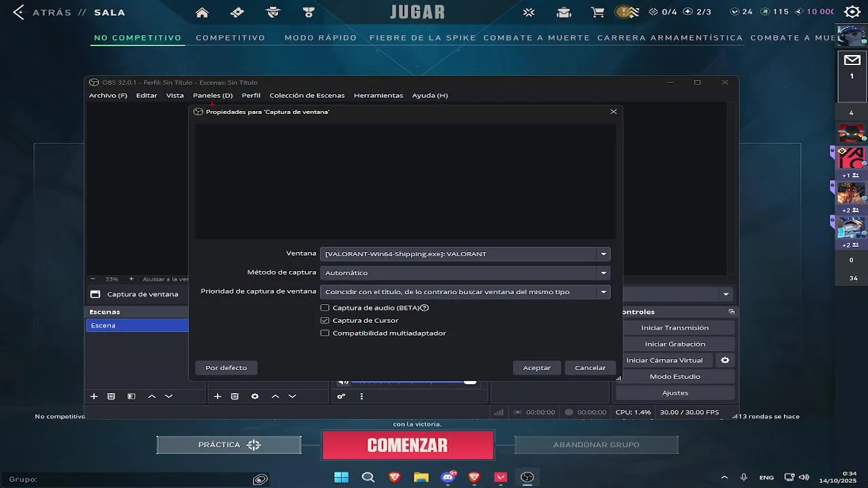Screen dimensions: 868x488
Task: Open OBS Ajustes button
Action: (675, 392)
